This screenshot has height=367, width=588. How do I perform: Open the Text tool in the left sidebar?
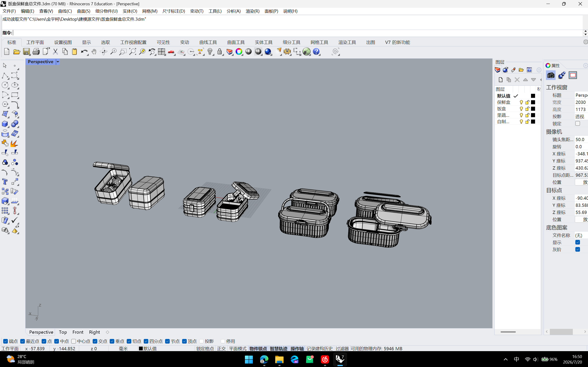pos(5,182)
